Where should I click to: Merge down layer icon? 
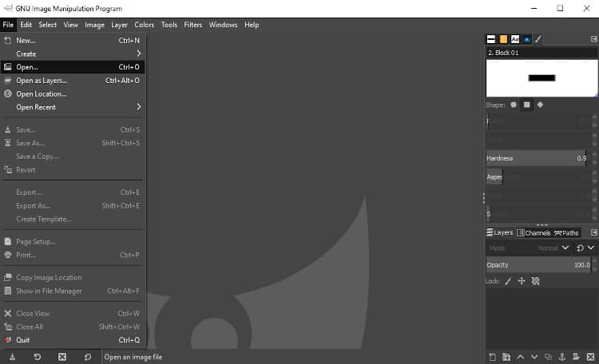point(576,357)
